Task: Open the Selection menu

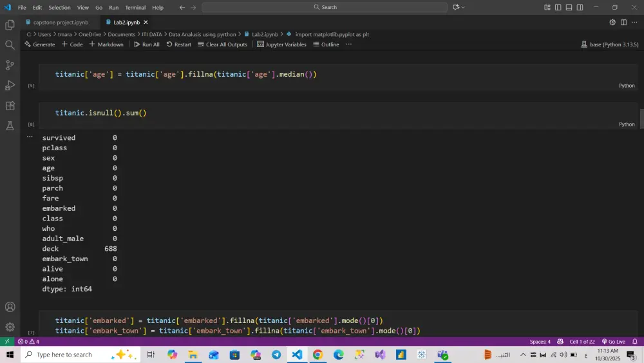Action: [x=59, y=7]
